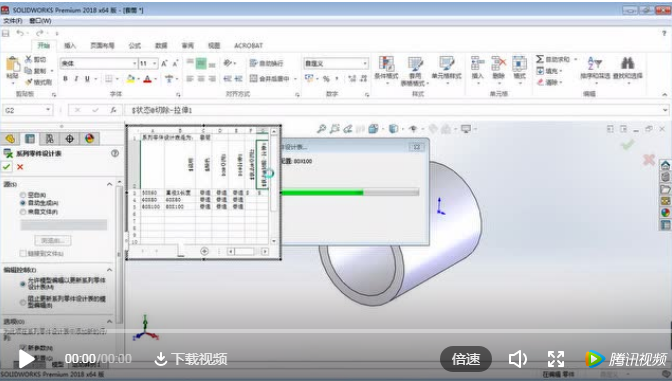Confirm design table with green checkmark
The image size is (672, 381).
coord(6,167)
